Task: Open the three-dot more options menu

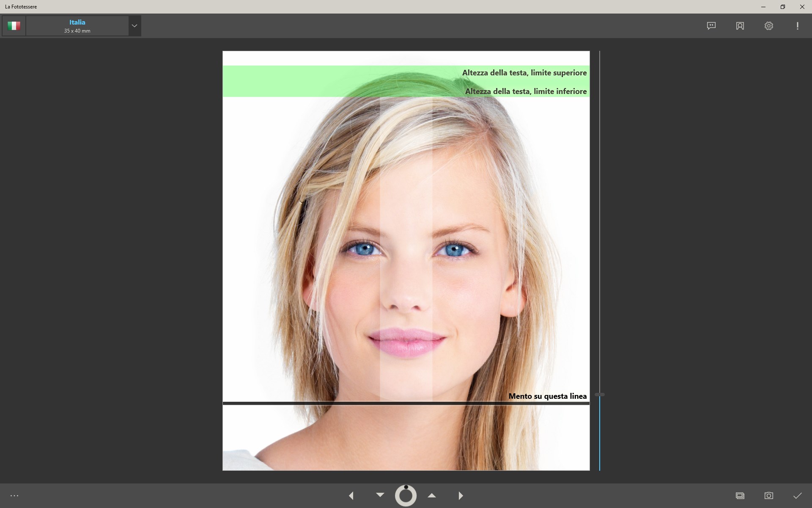Action: point(14,495)
